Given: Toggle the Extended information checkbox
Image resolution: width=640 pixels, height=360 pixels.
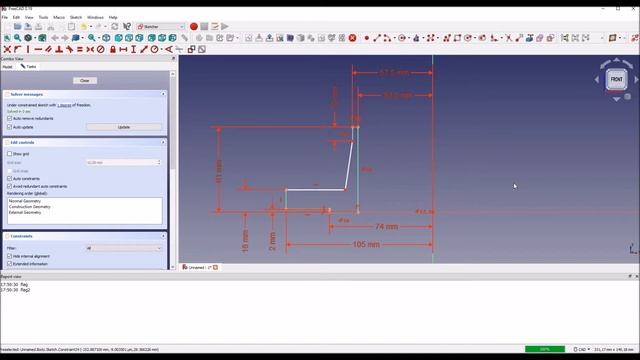Looking at the screenshot, I should 9,264.
